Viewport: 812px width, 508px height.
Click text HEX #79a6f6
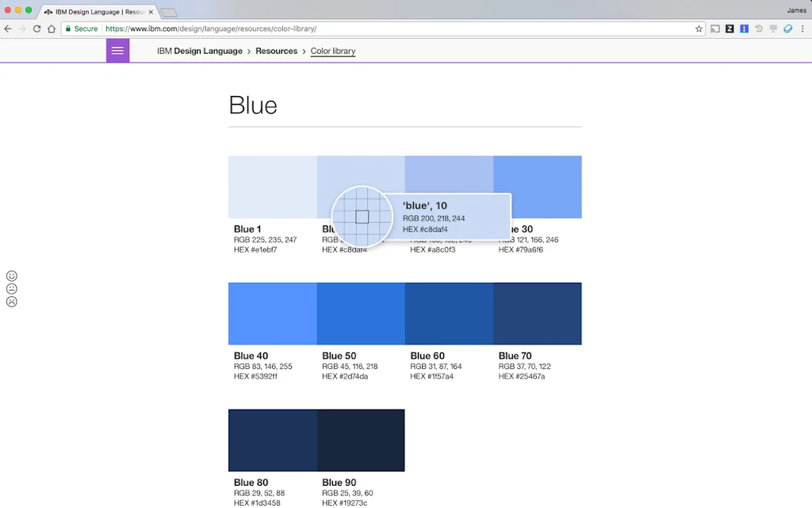point(521,249)
